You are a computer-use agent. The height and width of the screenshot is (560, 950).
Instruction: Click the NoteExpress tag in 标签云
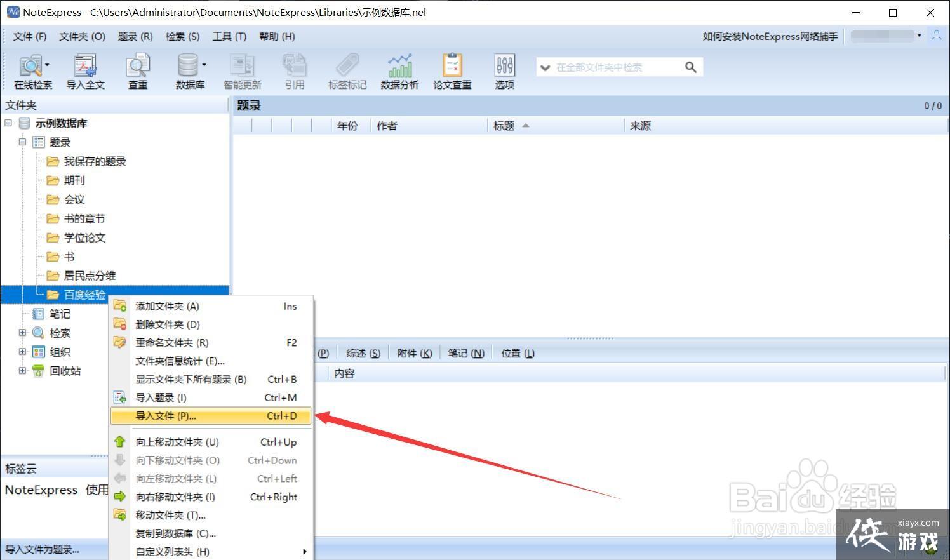click(x=41, y=490)
